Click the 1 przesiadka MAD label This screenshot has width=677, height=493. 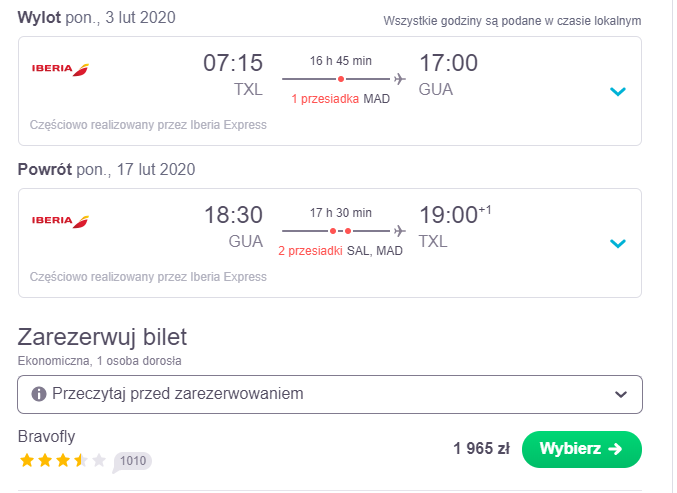[341, 99]
